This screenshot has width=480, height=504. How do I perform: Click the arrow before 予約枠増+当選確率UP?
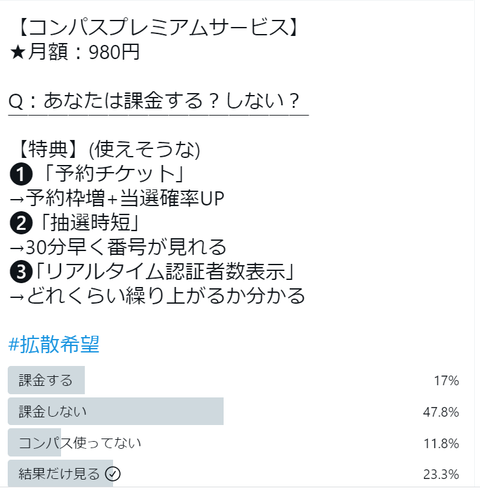17,199
